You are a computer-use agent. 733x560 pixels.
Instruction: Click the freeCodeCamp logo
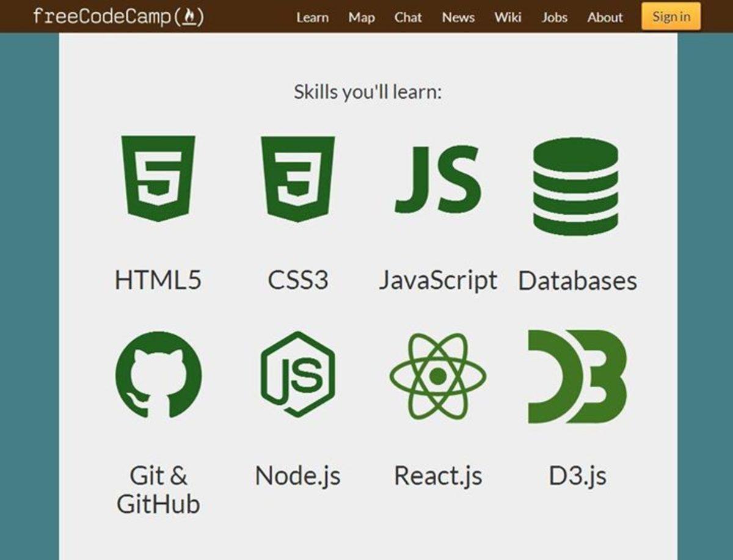[119, 16]
